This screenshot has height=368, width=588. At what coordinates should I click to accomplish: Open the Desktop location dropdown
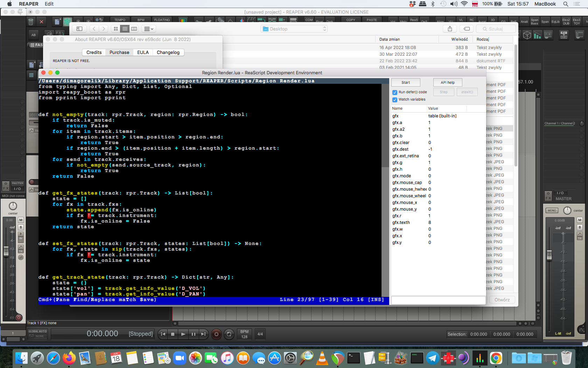294,29
